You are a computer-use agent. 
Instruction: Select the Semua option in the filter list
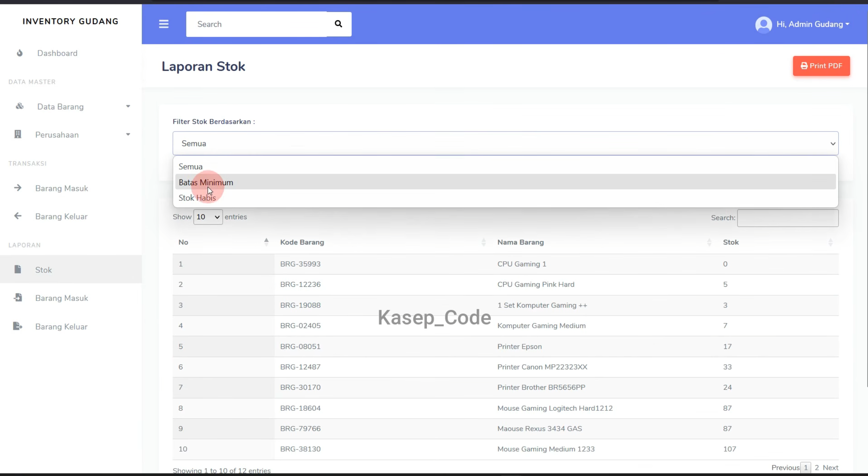coord(505,166)
